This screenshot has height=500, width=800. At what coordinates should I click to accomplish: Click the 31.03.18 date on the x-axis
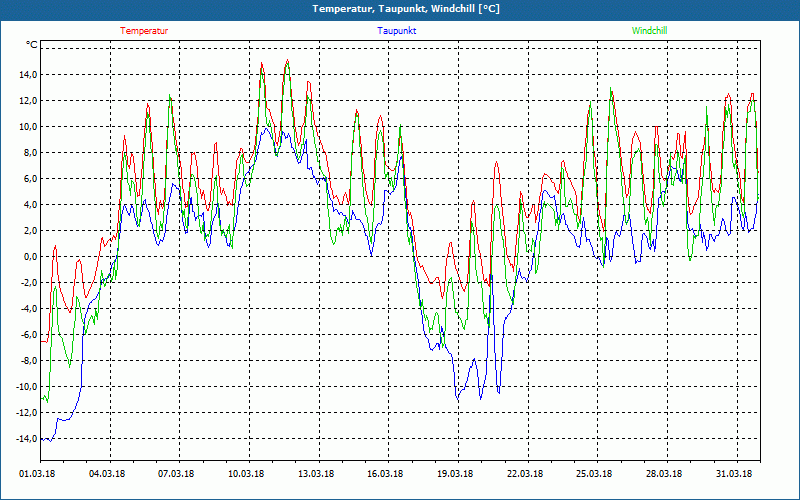733,474
